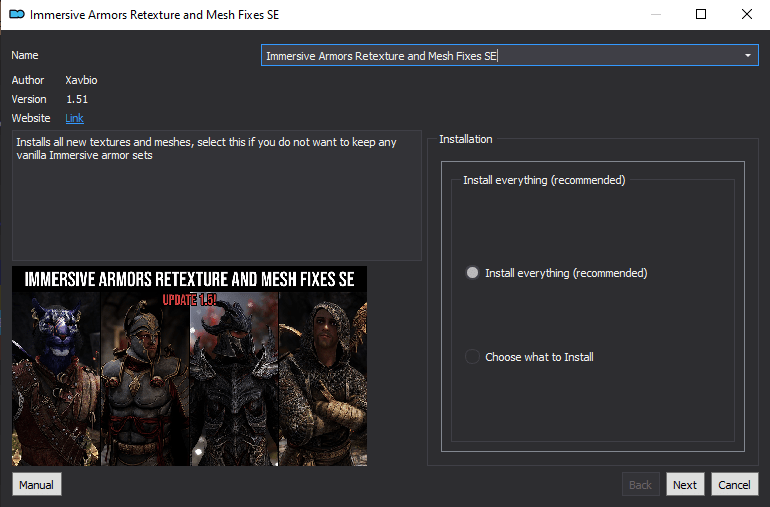This screenshot has height=507, width=770.
Task: Click the description text box
Action: (x=217, y=195)
